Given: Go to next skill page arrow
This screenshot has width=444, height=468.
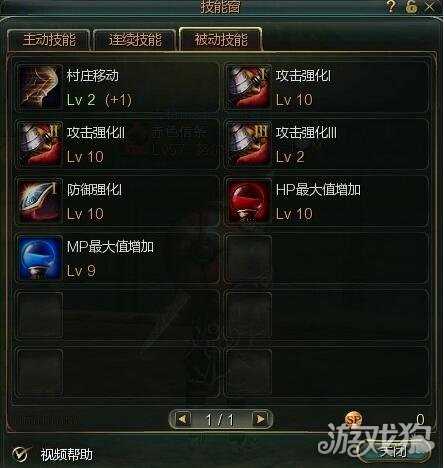Looking at the screenshot, I should tap(260, 419).
